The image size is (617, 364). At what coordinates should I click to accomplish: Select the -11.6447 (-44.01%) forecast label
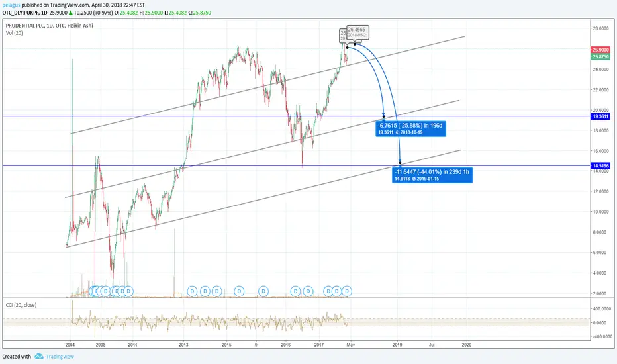pyautogui.click(x=432, y=175)
